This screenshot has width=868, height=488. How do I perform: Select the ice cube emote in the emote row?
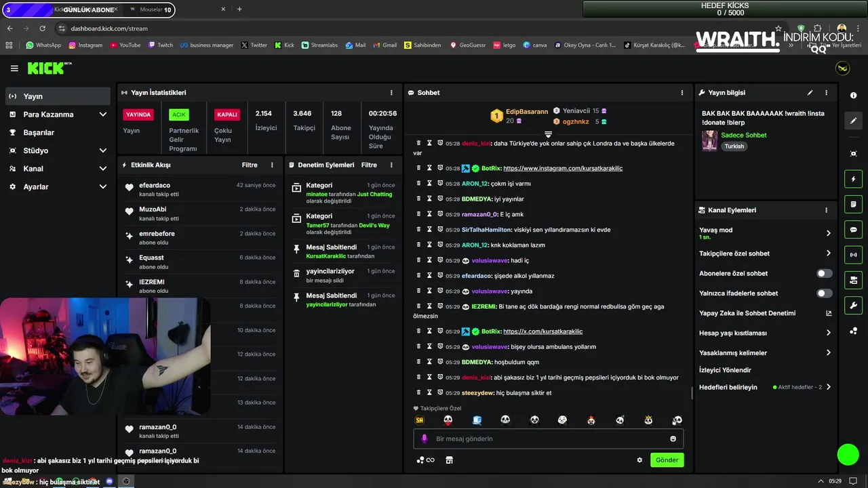(477, 420)
